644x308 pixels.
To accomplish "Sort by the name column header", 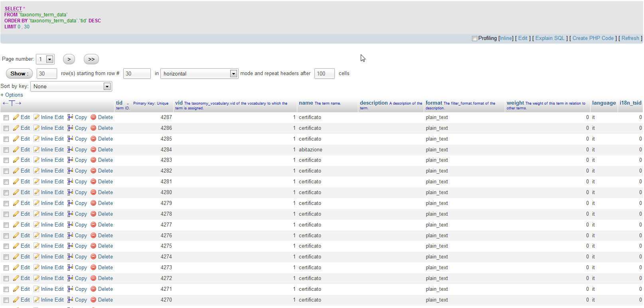I will pyautogui.click(x=306, y=103).
